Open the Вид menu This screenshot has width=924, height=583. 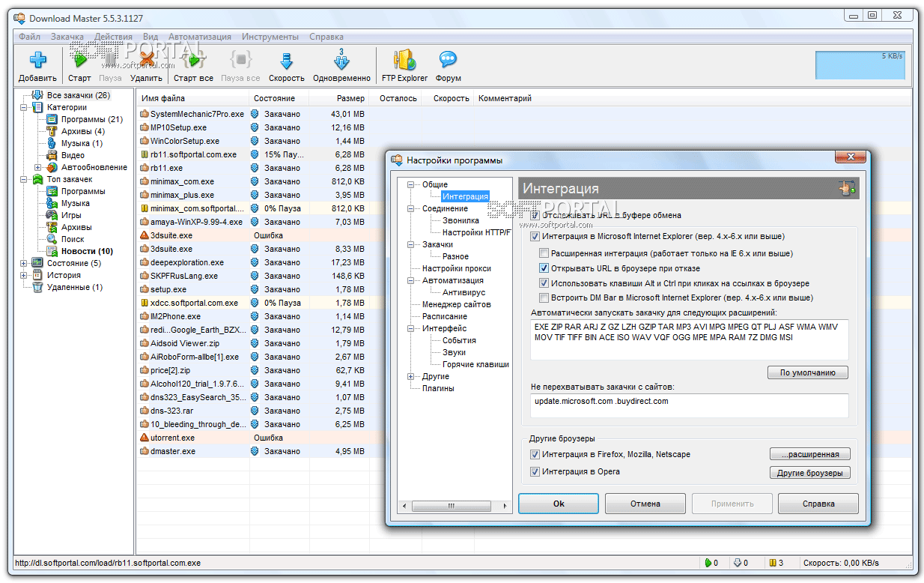(x=151, y=36)
